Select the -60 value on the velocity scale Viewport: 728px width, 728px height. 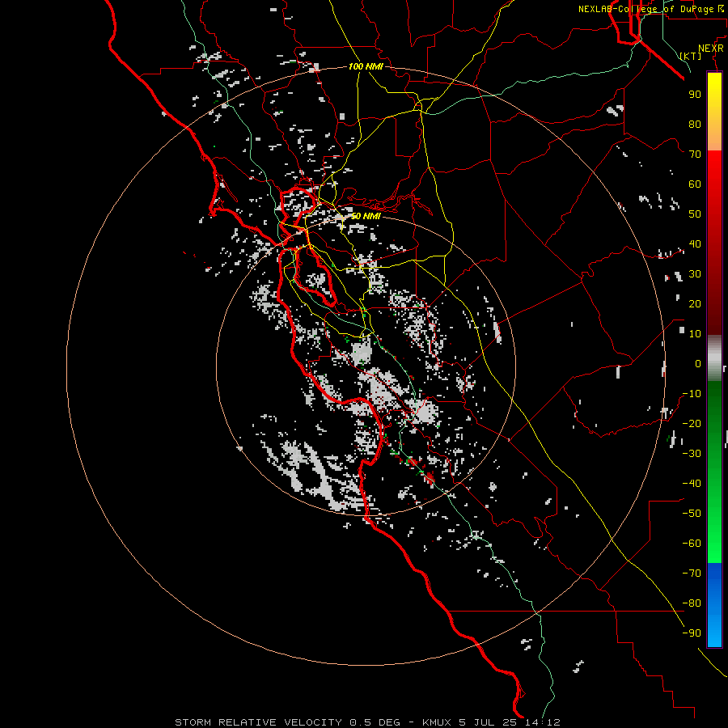click(x=692, y=544)
